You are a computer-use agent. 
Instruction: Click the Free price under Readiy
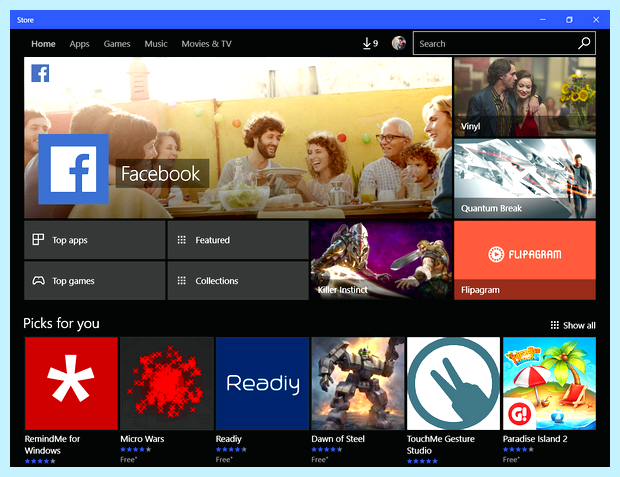(x=224, y=460)
